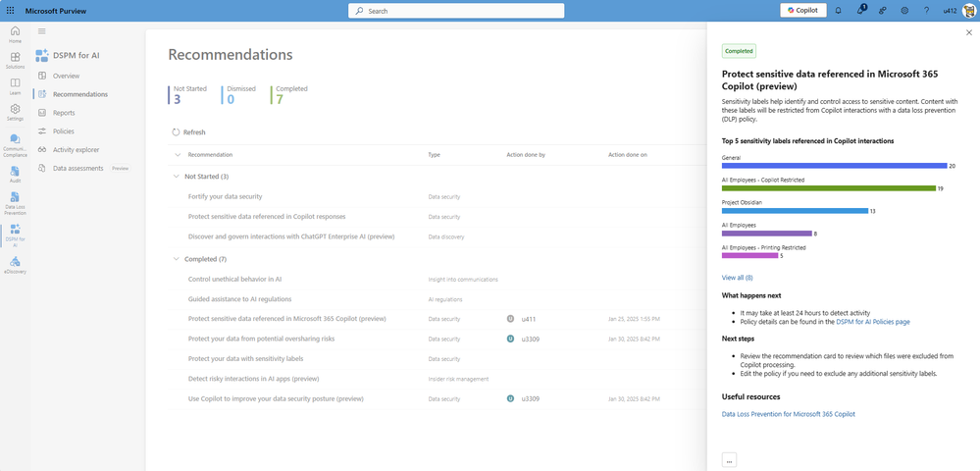Open Learn in the left rail

tap(15, 86)
